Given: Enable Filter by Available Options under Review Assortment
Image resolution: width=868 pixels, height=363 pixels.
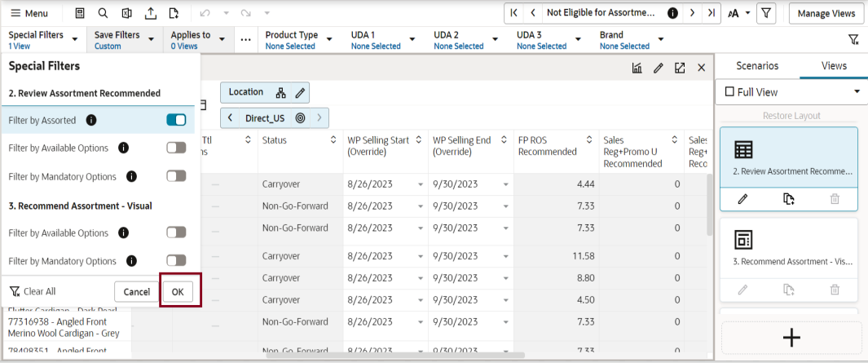Looking at the screenshot, I should pyautogui.click(x=176, y=148).
